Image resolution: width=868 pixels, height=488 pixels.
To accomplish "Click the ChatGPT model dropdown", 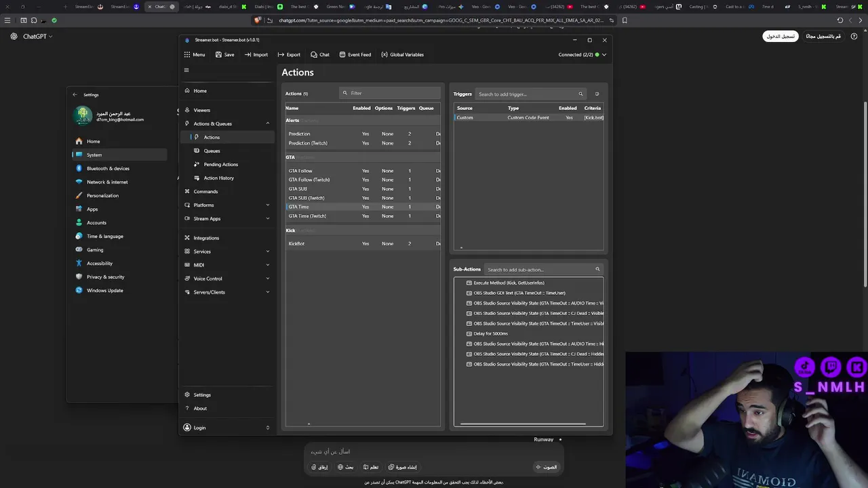I will tap(37, 37).
